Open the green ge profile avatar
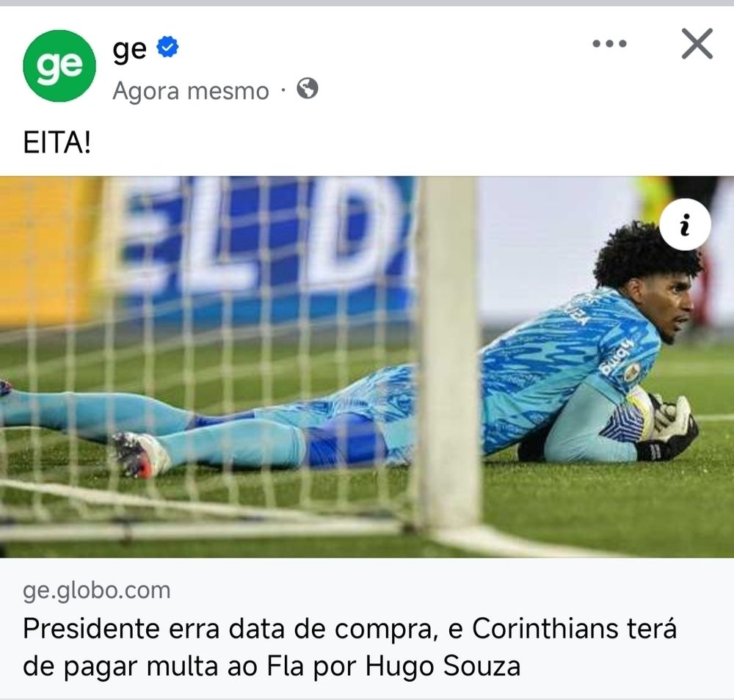Image resolution: width=734 pixels, height=700 pixels. tap(59, 66)
